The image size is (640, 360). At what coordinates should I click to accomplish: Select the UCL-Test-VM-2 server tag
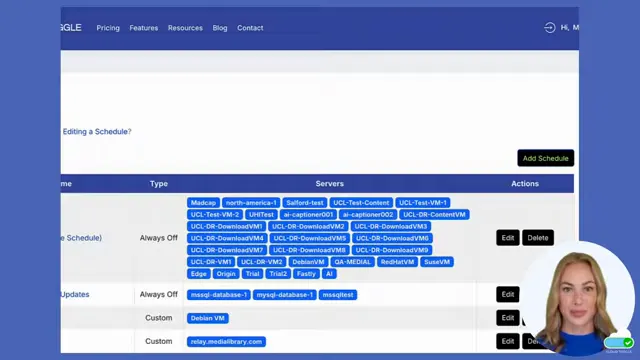(x=215, y=215)
